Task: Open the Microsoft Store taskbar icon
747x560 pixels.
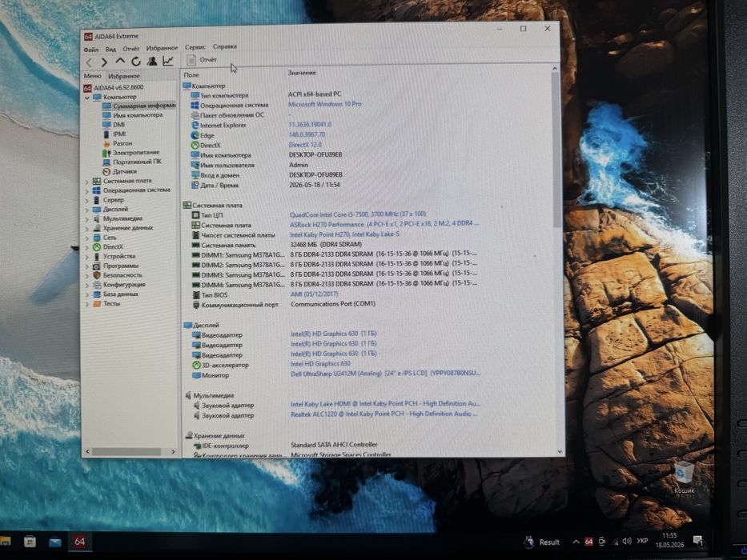Action: pyautogui.click(x=30, y=542)
